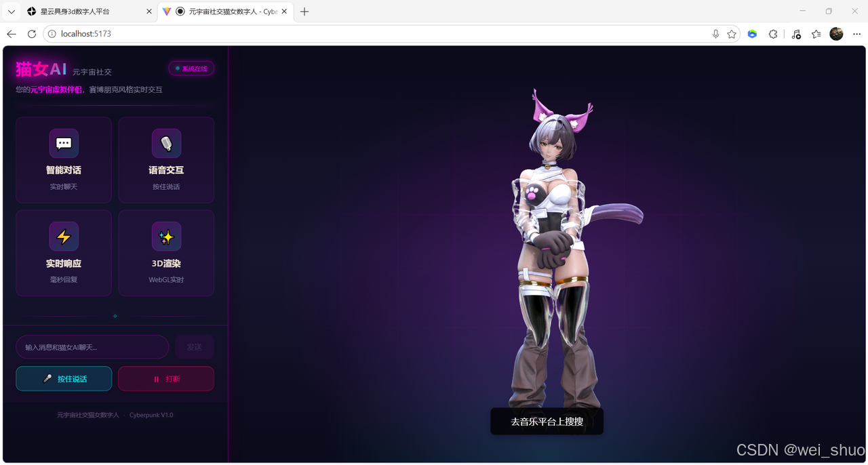Open the favorites list icon

point(816,34)
